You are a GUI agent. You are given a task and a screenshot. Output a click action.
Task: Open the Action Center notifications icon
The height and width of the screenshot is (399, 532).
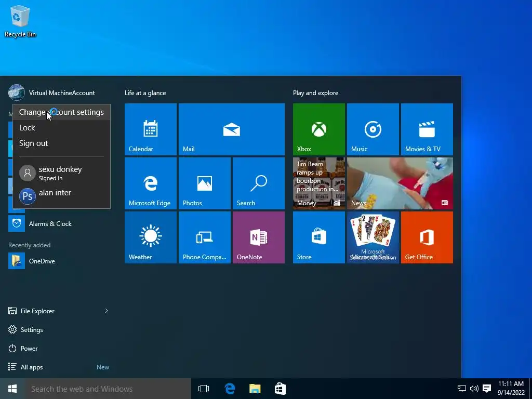(x=487, y=389)
